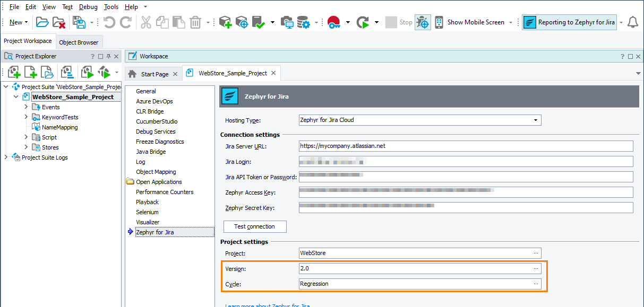Image resolution: width=644 pixels, height=307 pixels.
Task: Expand the KeywordTests tree node
Action: [x=26, y=117]
